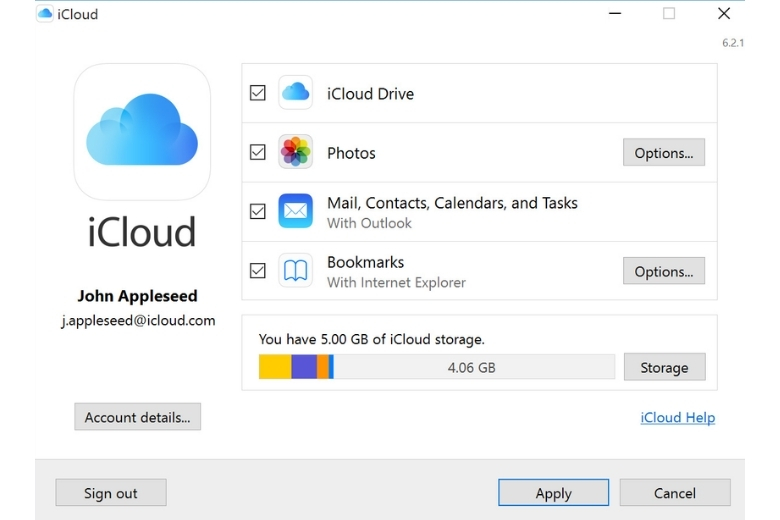
Task: Click the 4.06 GB free storage area
Action: 474,367
